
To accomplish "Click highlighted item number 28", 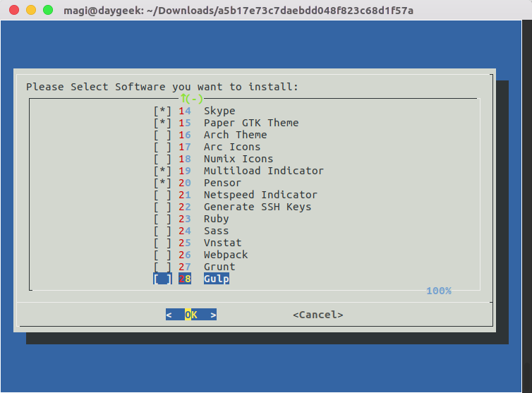I will [x=185, y=279].
